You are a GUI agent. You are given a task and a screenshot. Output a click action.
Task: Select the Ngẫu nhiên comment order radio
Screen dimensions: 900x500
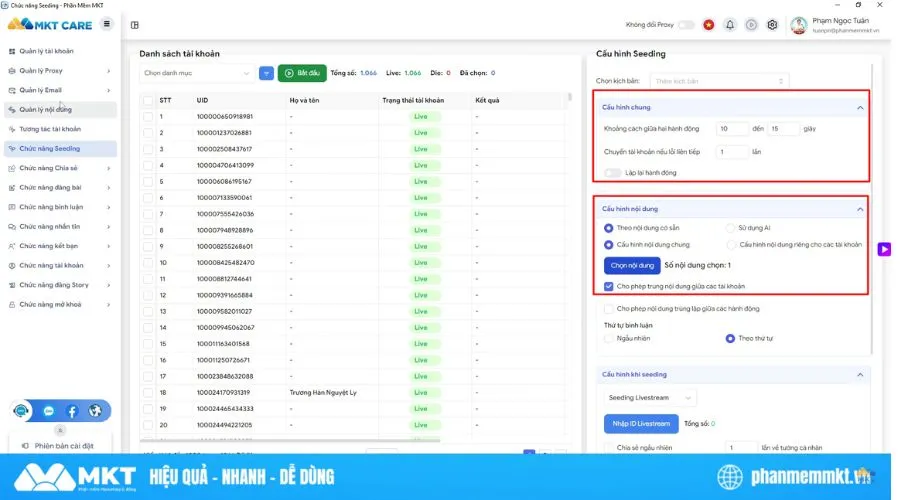(x=608, y=339)
